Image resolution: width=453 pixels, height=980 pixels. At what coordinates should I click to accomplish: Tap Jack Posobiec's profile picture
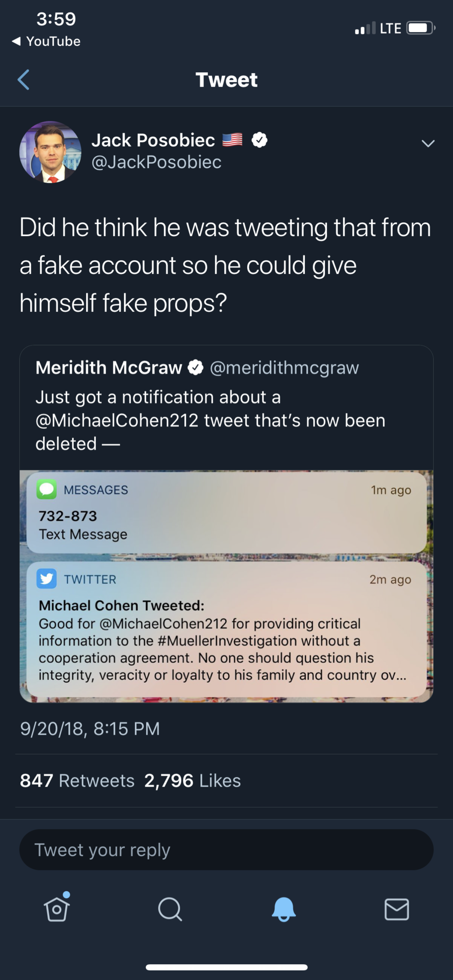(x=50, y=152)
